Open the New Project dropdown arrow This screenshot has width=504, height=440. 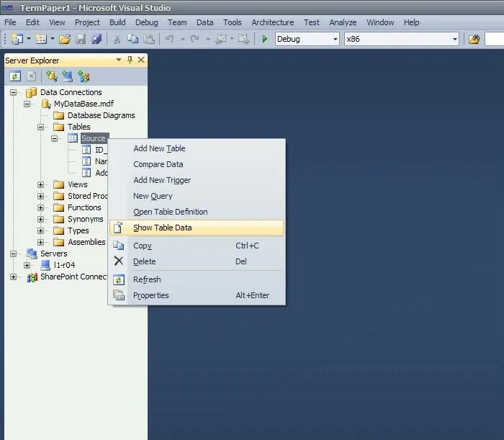[x=29, y=39]
